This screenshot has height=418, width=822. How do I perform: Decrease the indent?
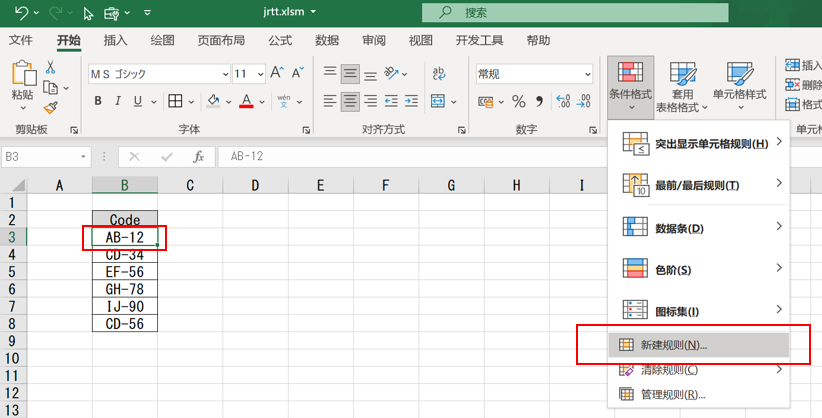(391, 101)
